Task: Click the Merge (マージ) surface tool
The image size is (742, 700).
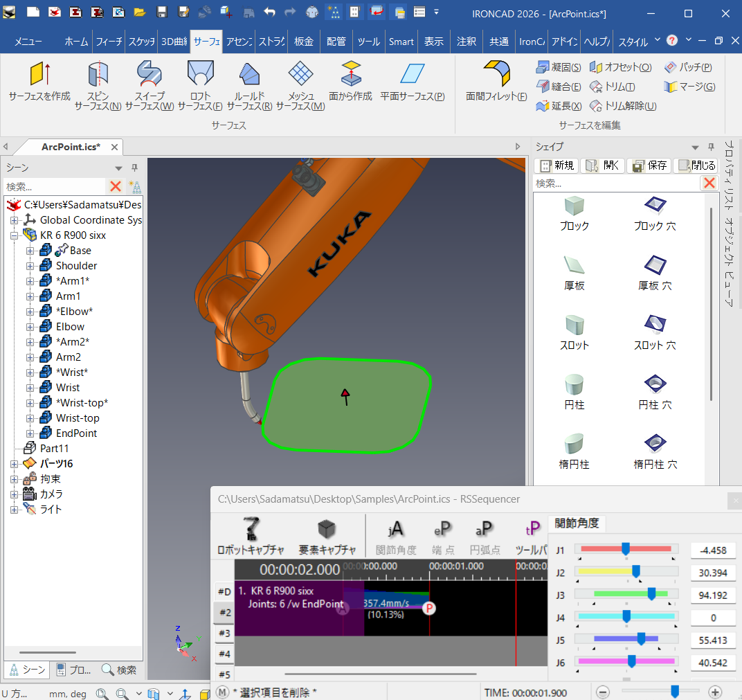Action: pos(689,87)
